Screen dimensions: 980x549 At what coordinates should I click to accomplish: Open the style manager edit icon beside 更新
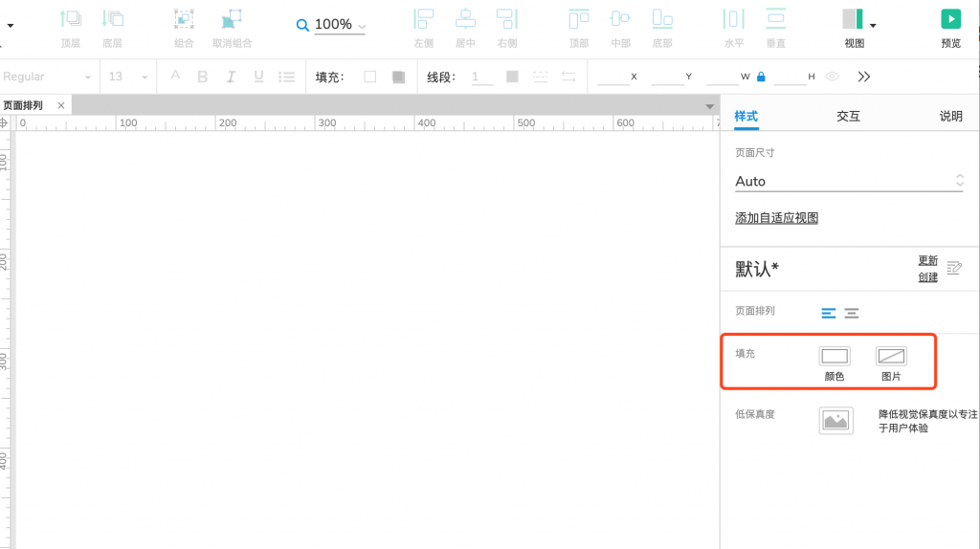(x=953, y=268)
